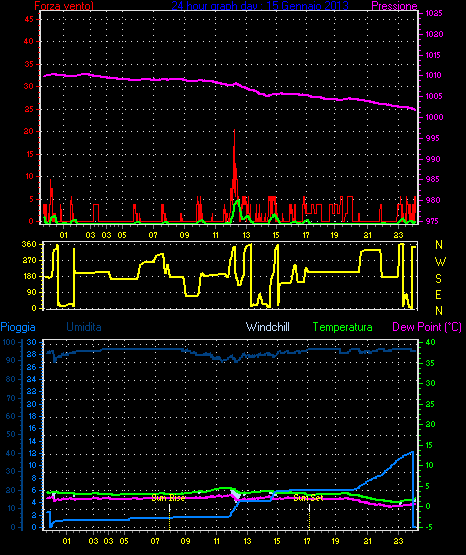Viewport: 466px width, 555px height.
Task: Click pressure axis value 1000
Action: 434,117
